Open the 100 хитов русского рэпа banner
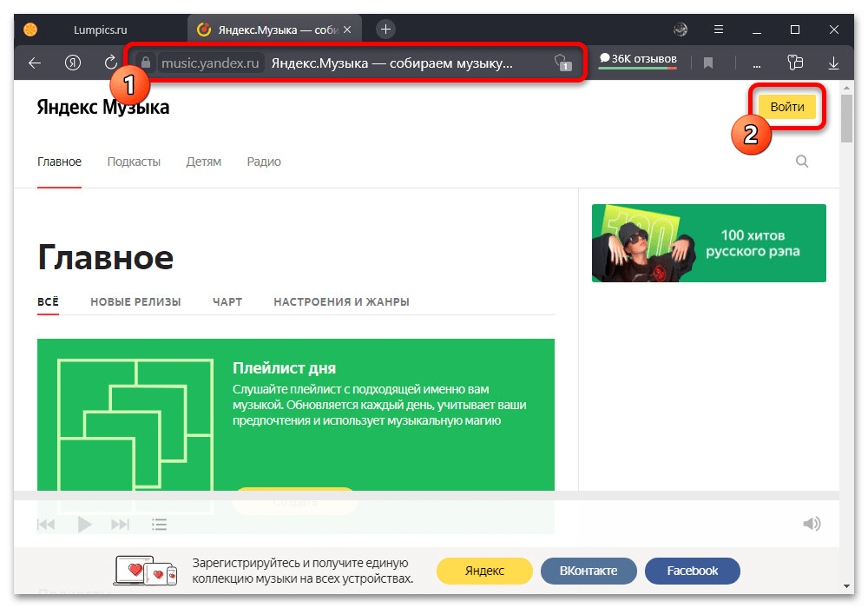The image size is (868, 608). (708, 243)
